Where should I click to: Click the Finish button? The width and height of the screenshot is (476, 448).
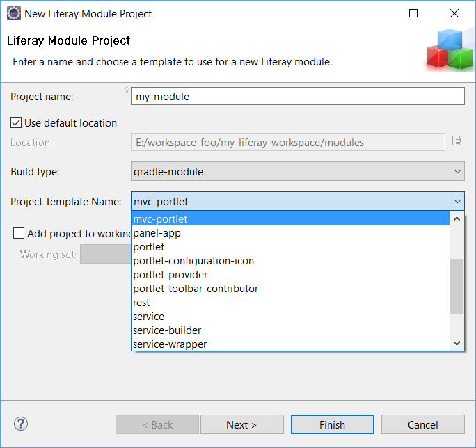tap(333, 424)
